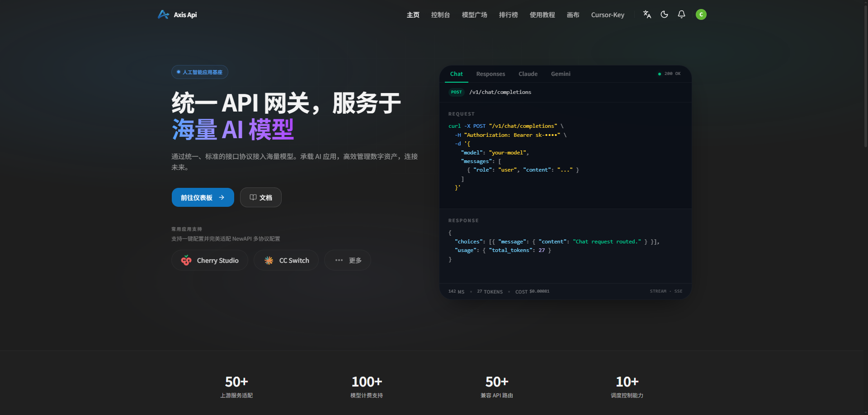Click the 前往仪表板 button
The width and height of the screenshot is (868, 415).
click(203, 197)
